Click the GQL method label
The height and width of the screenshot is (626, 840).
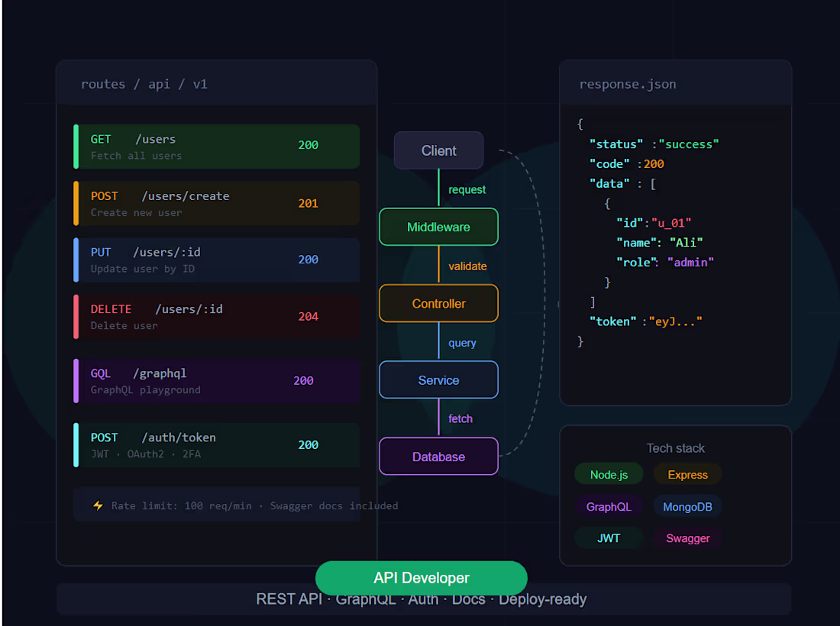pyautogui.click(x=100, y=373)
